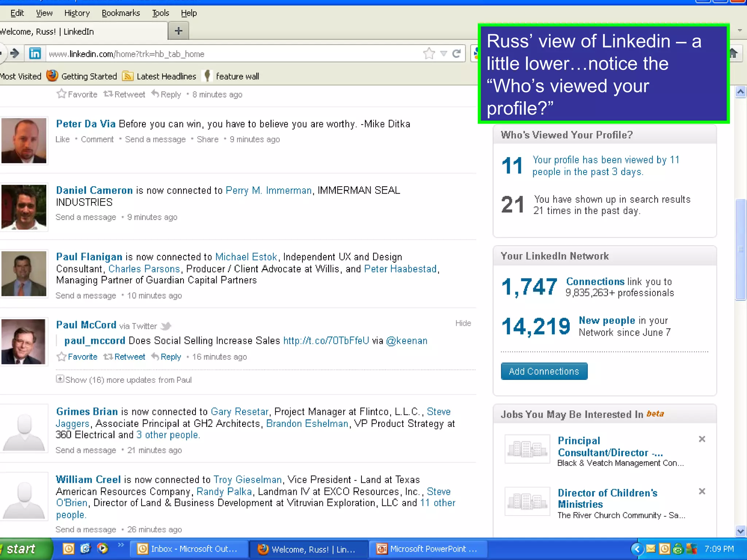Open the Latest Headlines RSS feed bookmark

(x=159, y=76)
